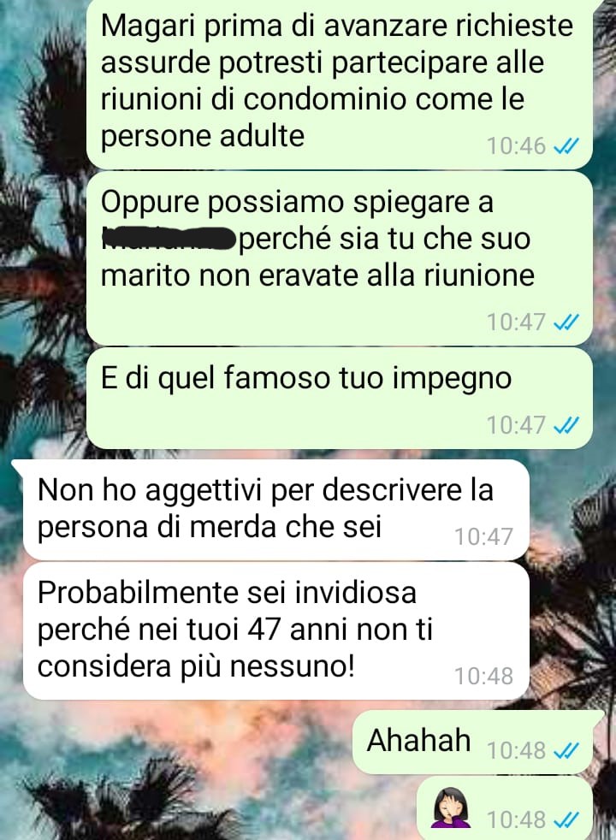The width and height of the screenshot is (616, 840).
Task: Select received message 'Non ho aggettivi per descrivere'
Action: (x=275, y=510)
